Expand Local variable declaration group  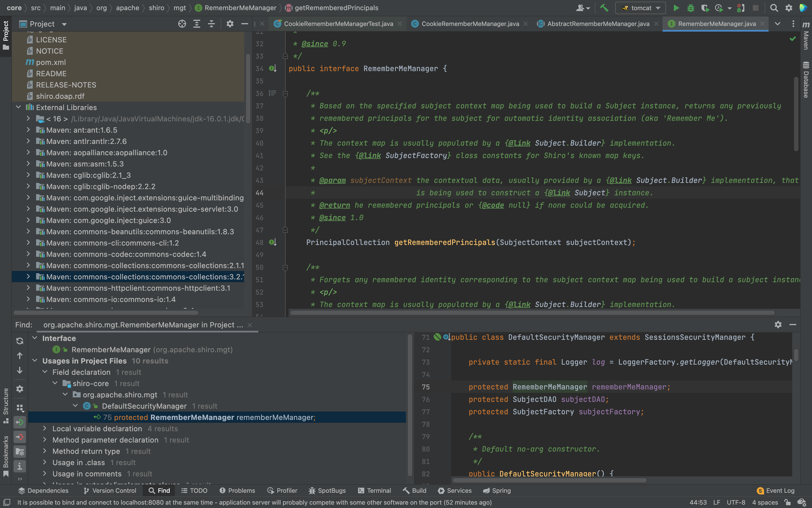pos(45,428)
